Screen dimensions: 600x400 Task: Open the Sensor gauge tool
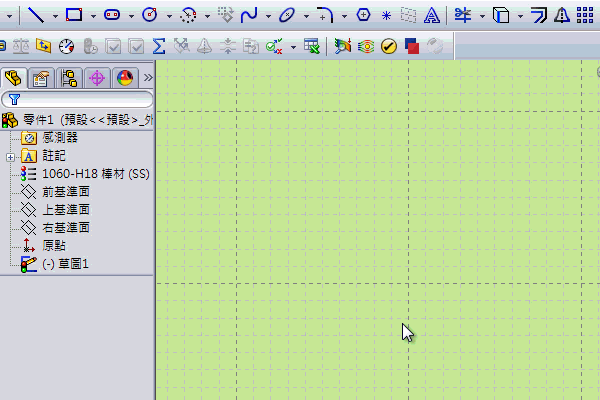pyautogui.click(x=66, y=46)
